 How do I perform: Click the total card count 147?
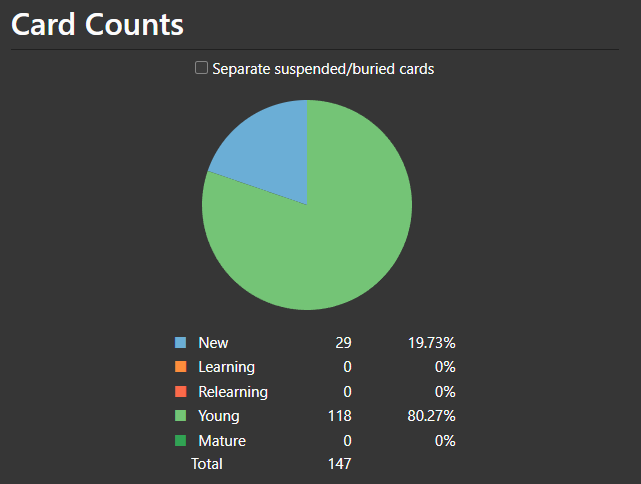[340, 464]
